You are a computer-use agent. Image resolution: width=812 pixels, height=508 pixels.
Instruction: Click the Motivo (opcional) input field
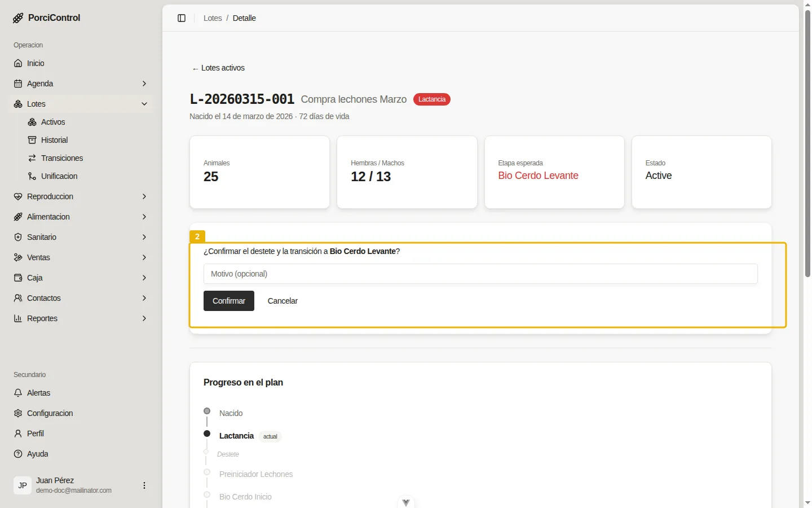pyautogui.click(x=480, y=274)
